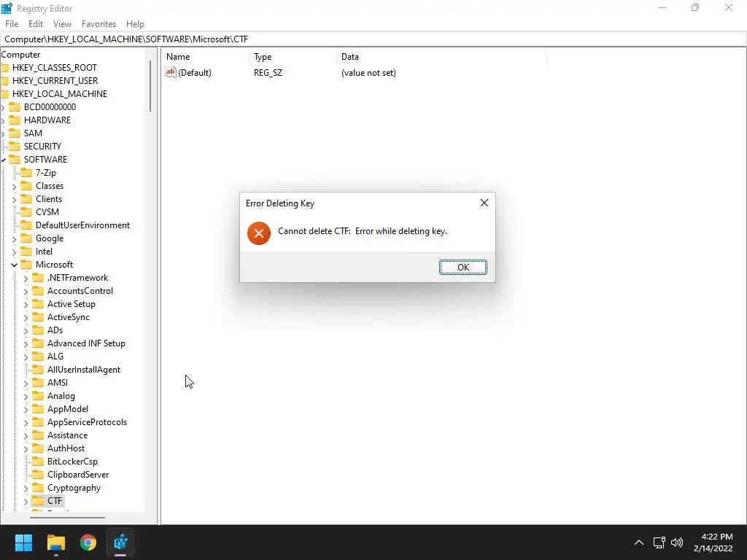Select the AppServiceProtocols folder icon

pos(38,422)
